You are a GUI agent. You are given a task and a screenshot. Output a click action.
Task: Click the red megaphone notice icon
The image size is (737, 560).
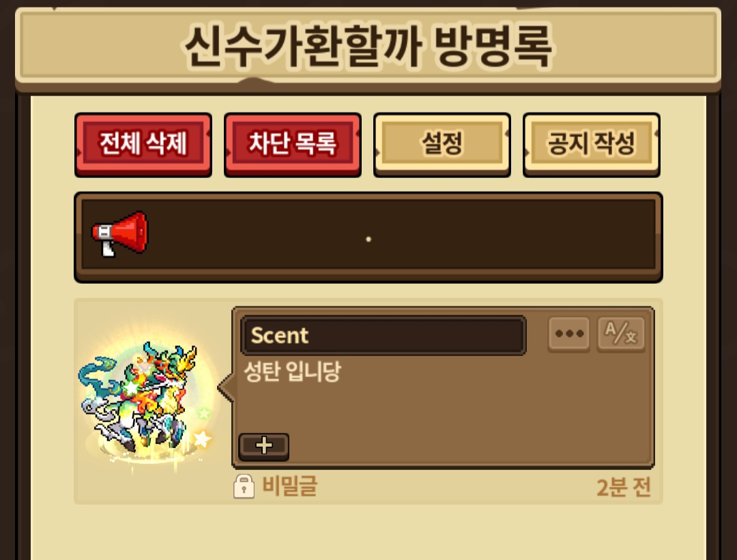click(x=120, y=234)
